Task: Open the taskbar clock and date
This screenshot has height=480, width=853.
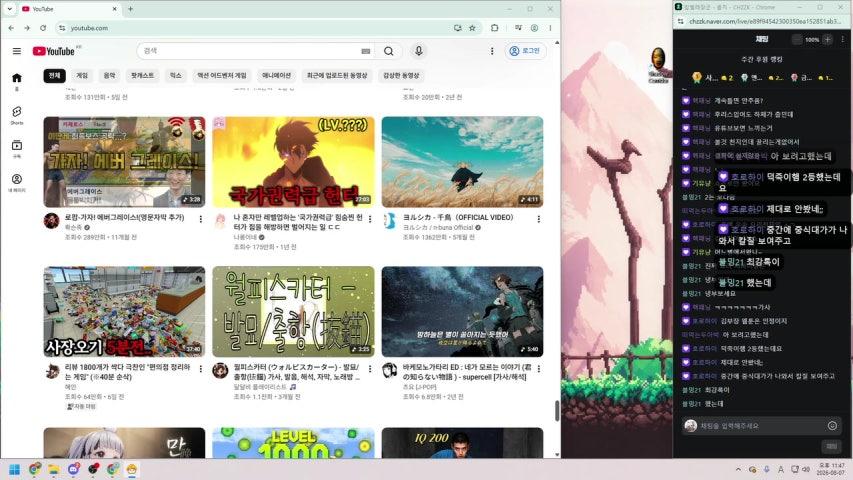Action: [x=830, y=469]
